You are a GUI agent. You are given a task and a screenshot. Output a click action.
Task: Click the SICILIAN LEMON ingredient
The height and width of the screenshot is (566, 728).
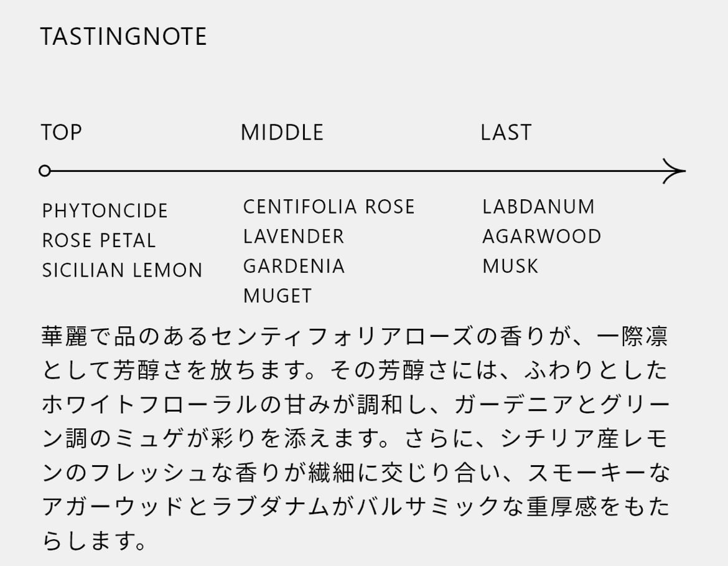point(123,270)
